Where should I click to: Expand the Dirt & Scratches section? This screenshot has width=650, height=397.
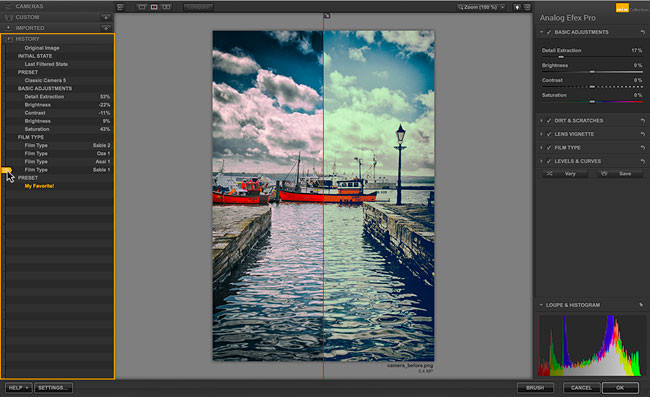[x=541, y=120]
